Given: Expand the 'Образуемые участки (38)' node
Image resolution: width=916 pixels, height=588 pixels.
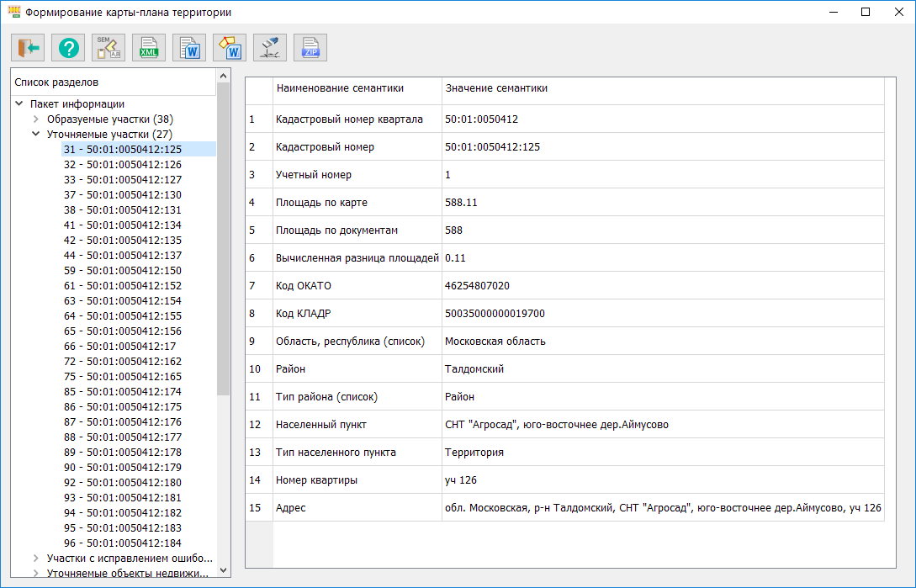Looking at the screenshot, I should click(x=36, y=119).
